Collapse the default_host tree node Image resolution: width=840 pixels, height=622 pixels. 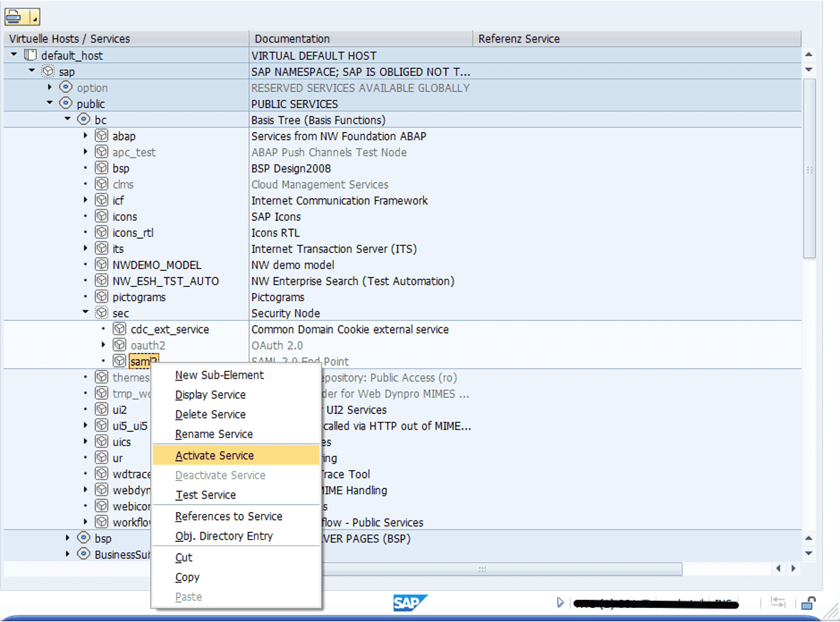[14, 55]
